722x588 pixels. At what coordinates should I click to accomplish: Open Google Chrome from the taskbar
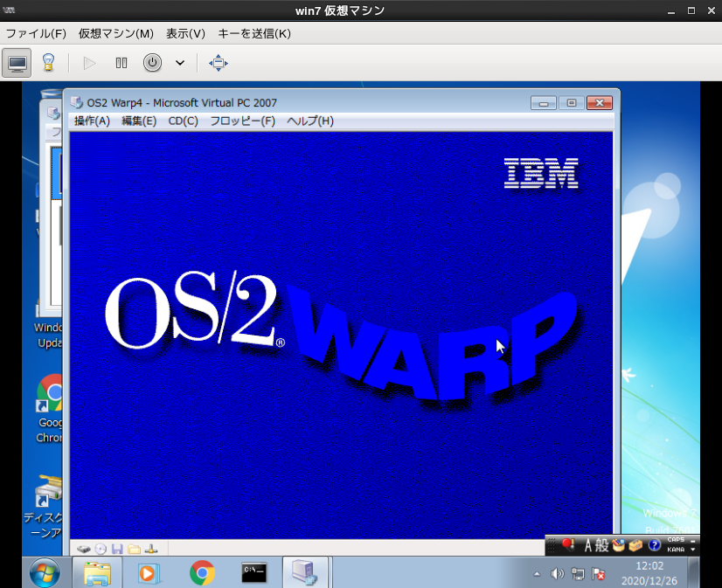coord(202,573)
